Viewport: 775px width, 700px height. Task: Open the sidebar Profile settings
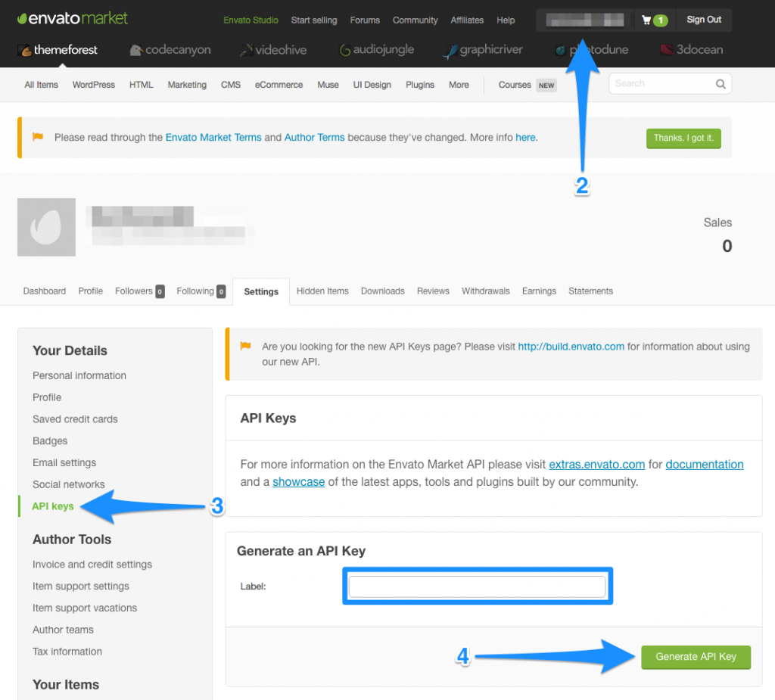coord(47,397)
